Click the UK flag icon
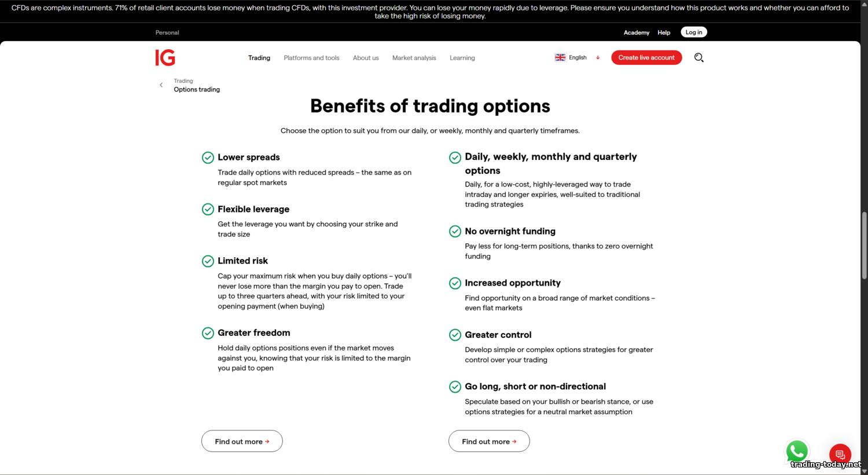Image resolution: width=868 pixels, height=475 pixels. tap(560, 57)
